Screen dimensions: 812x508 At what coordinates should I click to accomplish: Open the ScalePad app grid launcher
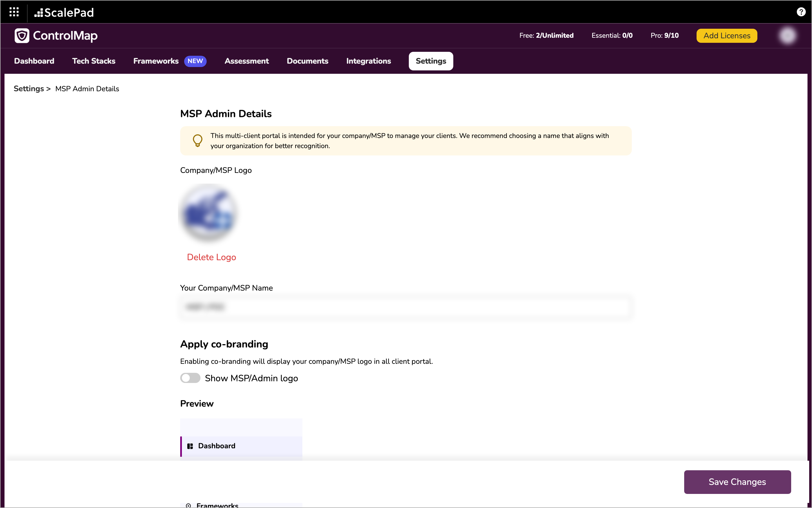click(x=14, y=12)
